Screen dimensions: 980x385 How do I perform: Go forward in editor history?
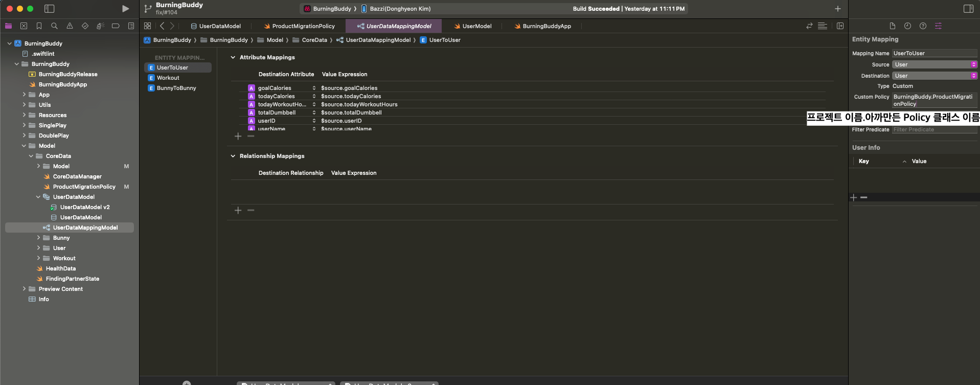point(172,26)
